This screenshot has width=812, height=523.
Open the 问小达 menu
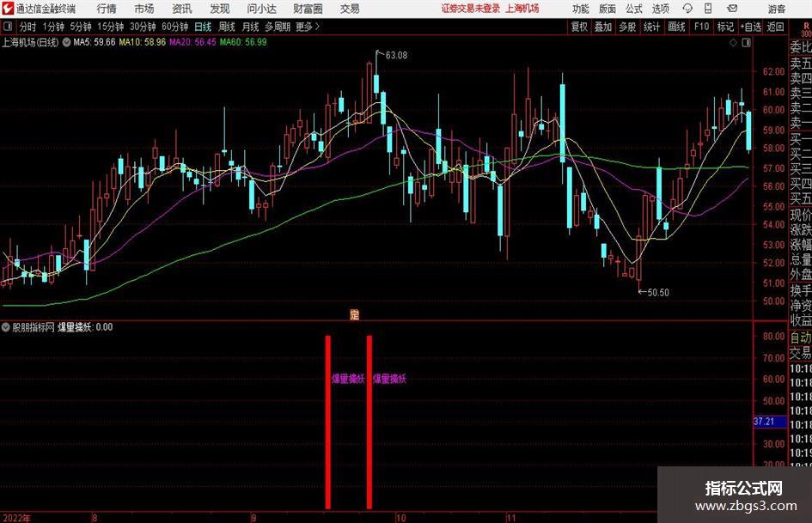[262, 9]
